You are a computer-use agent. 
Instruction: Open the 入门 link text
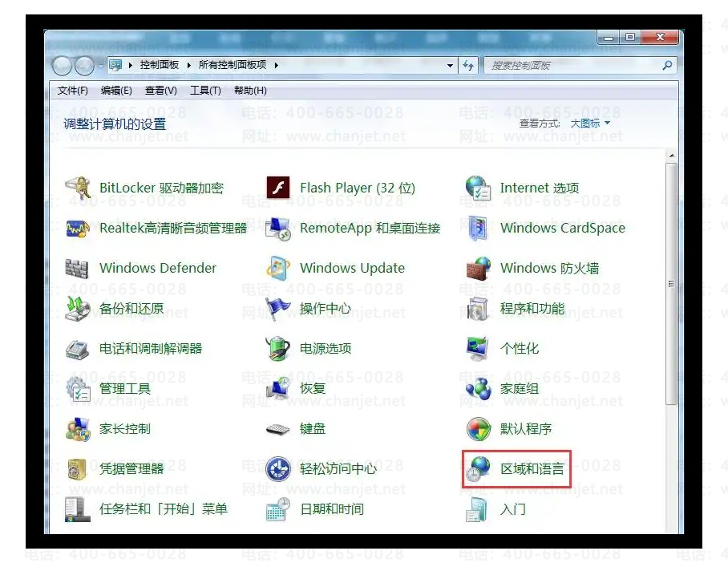point(513,509)
